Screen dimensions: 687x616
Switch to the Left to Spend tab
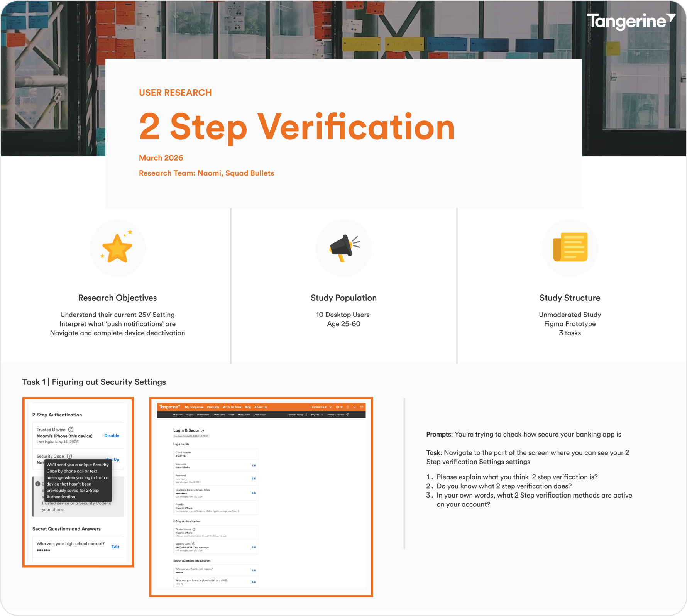tap(219, 415)
